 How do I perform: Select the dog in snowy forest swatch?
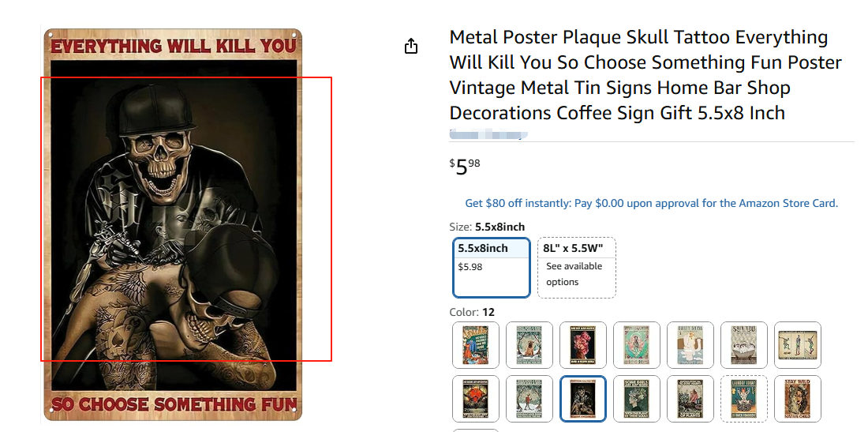tap(529, 345)
